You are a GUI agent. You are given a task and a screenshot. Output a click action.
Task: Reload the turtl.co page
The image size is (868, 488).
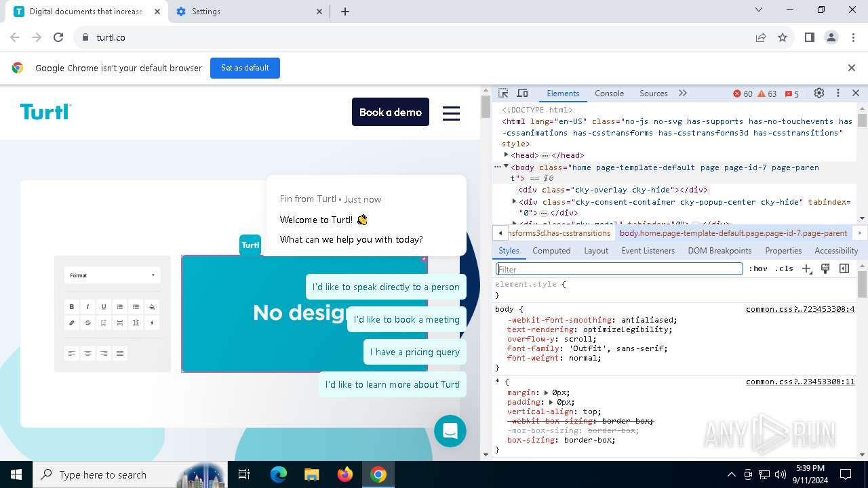click(x=58, y=37)
